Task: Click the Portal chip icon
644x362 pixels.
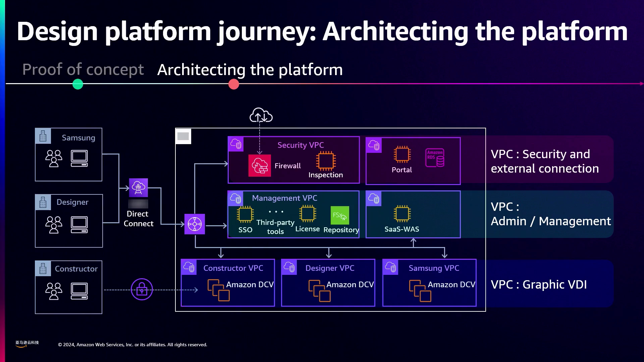Action: click(x=402, y=155)
